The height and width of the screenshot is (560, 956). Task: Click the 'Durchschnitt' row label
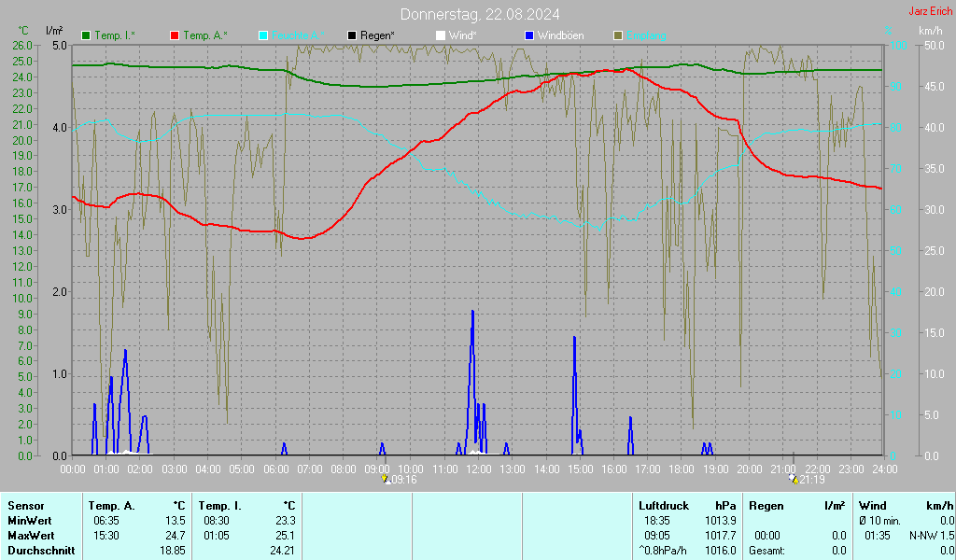41,551
